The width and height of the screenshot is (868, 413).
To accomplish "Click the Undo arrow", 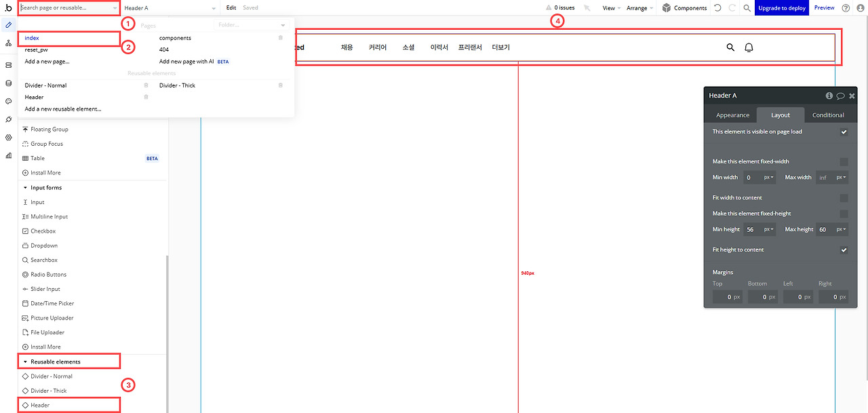I will pyautogui.click(x=717, y=8).
